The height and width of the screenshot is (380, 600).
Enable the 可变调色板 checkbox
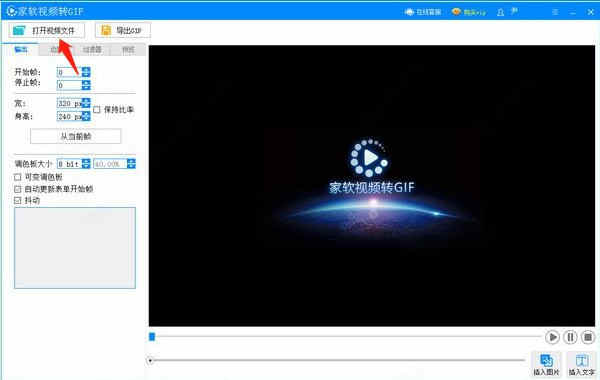pyautogui.click(x=18, y=177)
